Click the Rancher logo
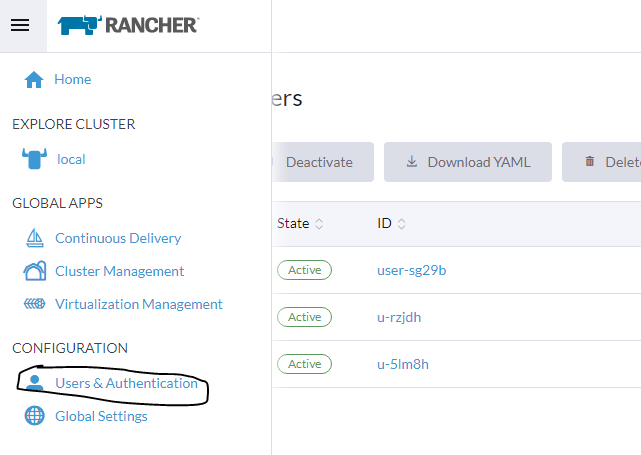Image resolution: width=641 pixels, height=455 pixels. click(x=128, y=26)
